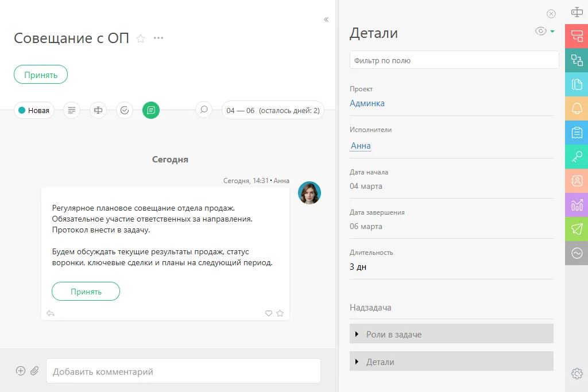588x392 pixels.
Task: Toggle the favorite star next to task title
Action: (140, 38)
